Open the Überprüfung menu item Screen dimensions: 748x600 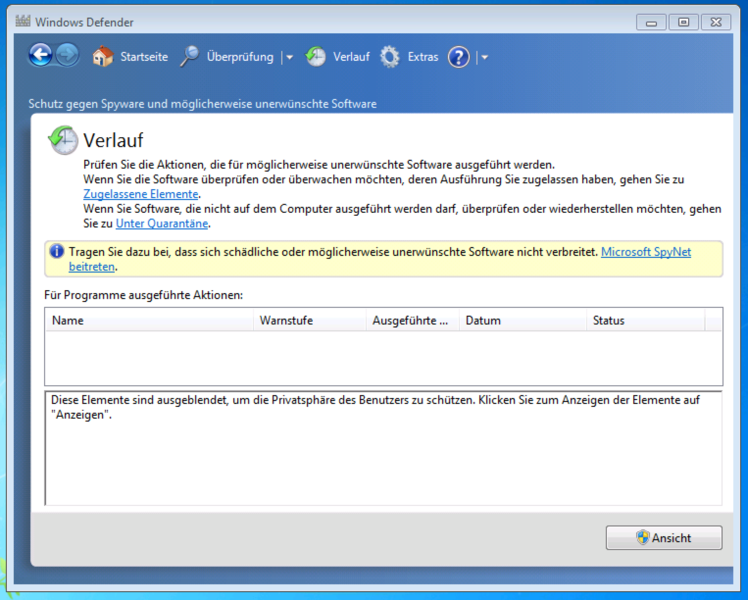coord(240,57)
